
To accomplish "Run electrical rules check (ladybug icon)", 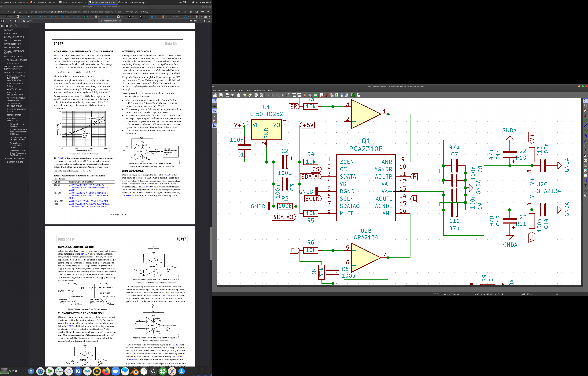I will pos(326,95).
